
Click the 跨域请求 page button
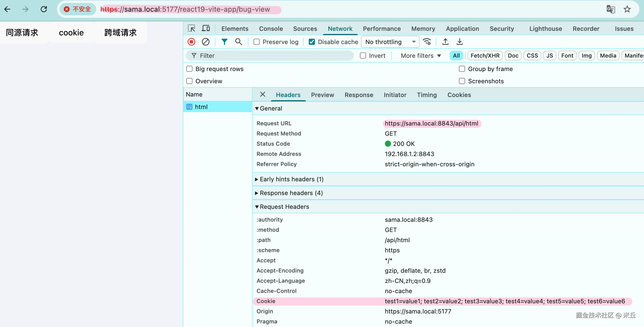(120, 33)
